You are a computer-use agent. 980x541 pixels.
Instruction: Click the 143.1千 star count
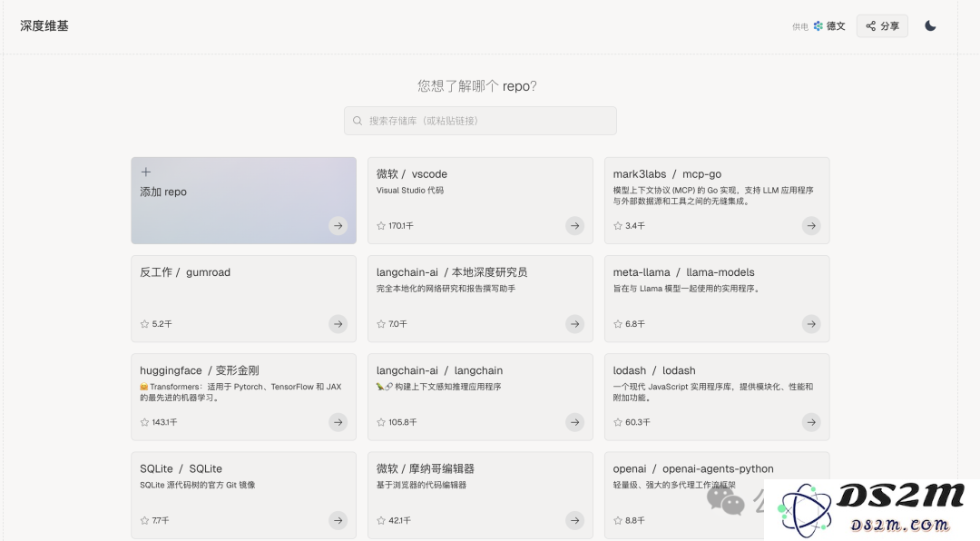tap(164, 422)
